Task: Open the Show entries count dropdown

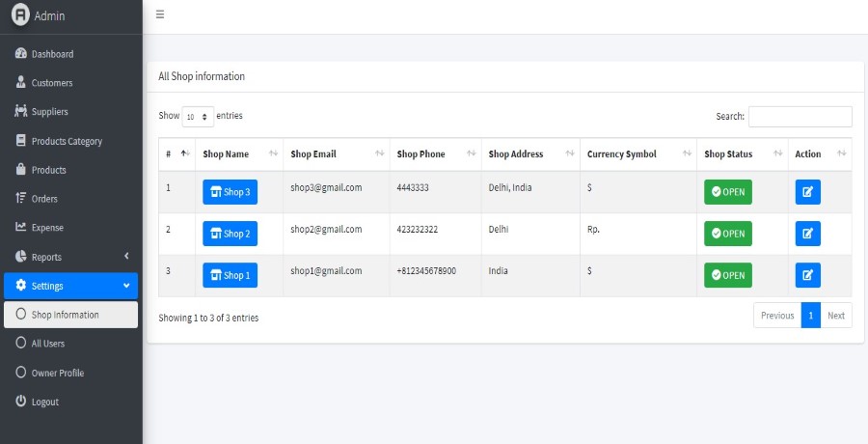Action: [x=198, y=116]
